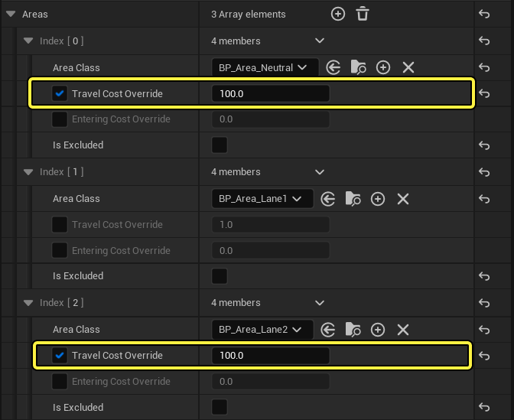The width and height of the screenshot is (514, 420).
Task: Open the BP_Area_Lane2 class dropdown
Action: (262, 330)
